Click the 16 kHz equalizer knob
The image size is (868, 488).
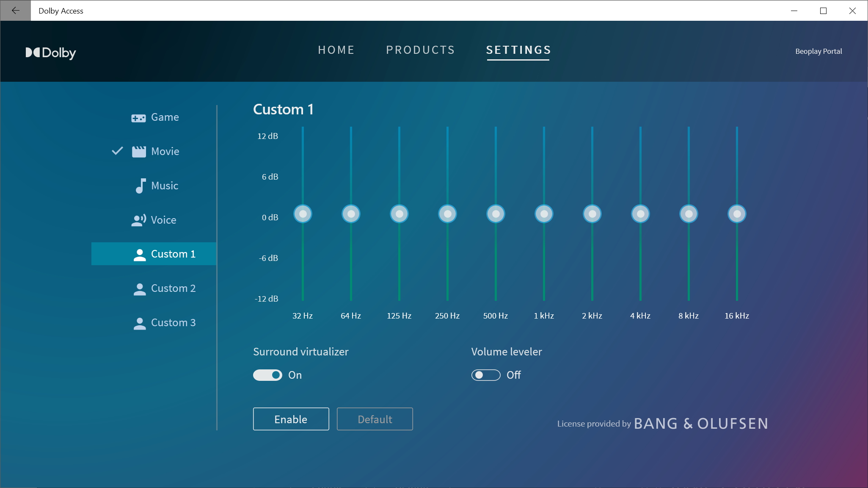737,214
